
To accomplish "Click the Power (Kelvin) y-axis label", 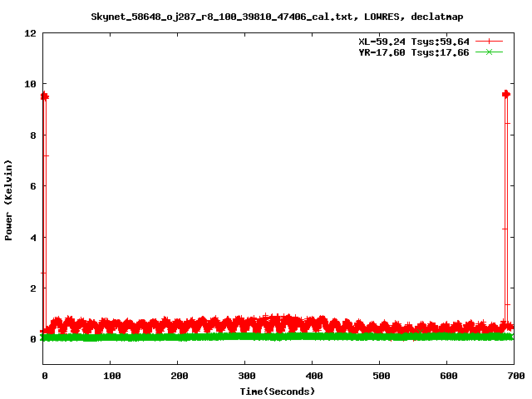I will 8,200.
